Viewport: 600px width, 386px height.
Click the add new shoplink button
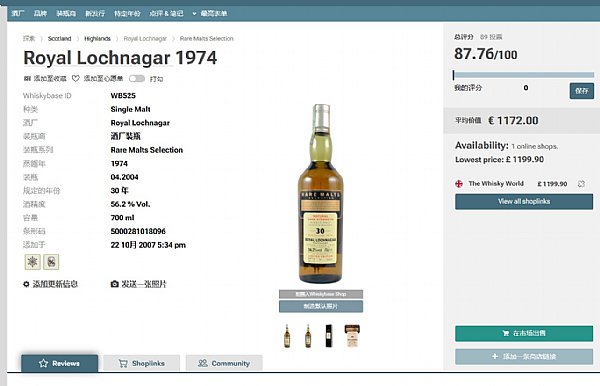[x=524, y=357]
